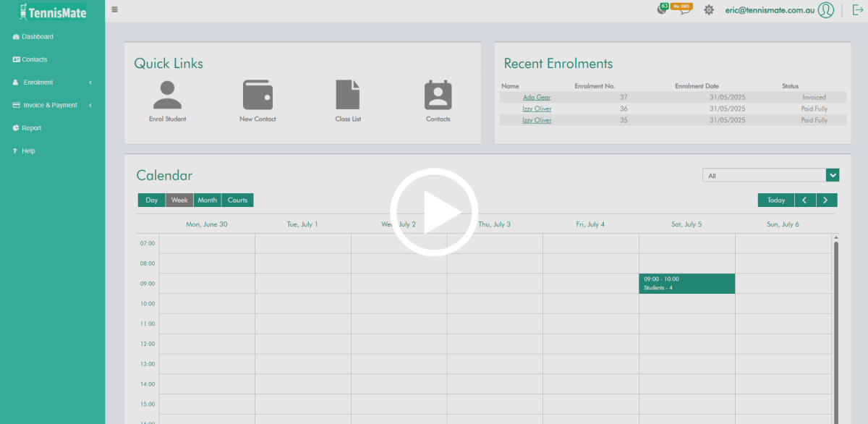This screenshot has height=424, width=868.
Task: Click the No SMS chat icon
Action: pyautogui.click(x=681, y=9)
